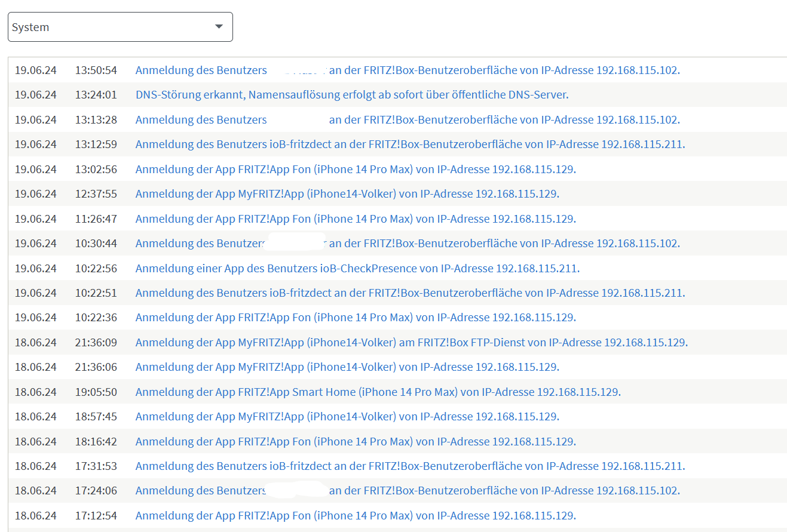Image resolution: width=787 pixels, height=532 pixels.
Task: Open the 21:36:06 MyFRITZ!App login entry
Action: pyautogui.click(x=347, y=367)
